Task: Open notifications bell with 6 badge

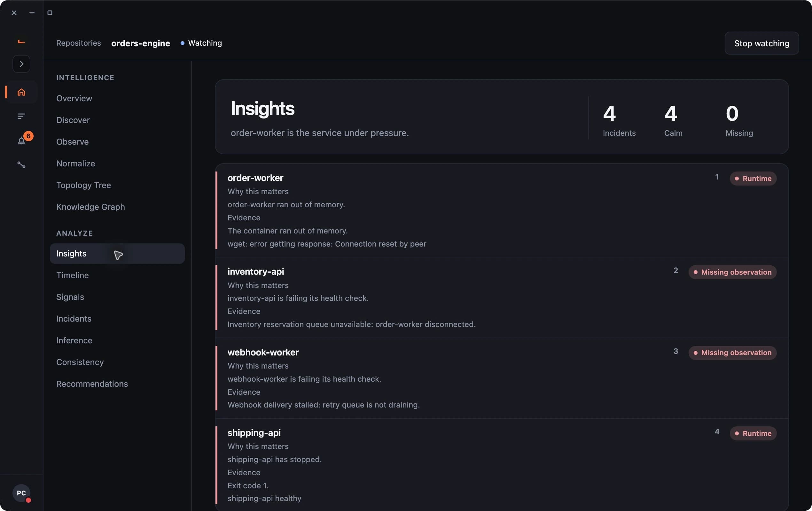Action: 21,141
